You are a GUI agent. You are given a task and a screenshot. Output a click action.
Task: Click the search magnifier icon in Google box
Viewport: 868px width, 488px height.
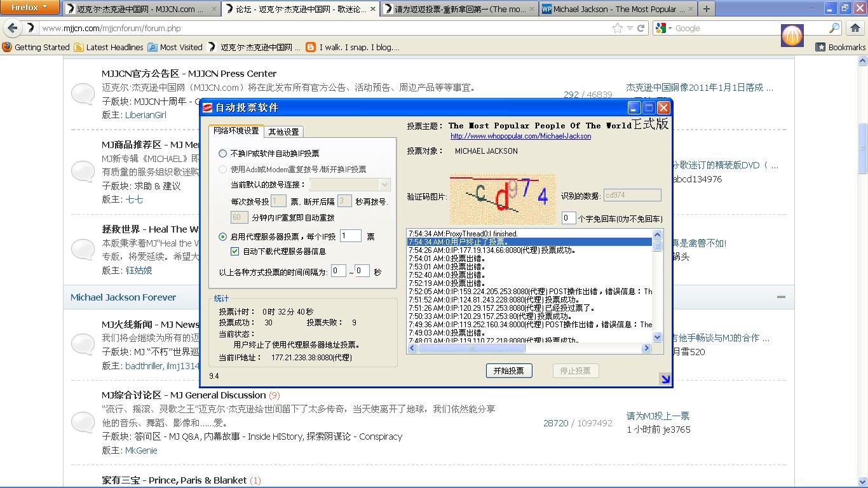tap(834, 28)
